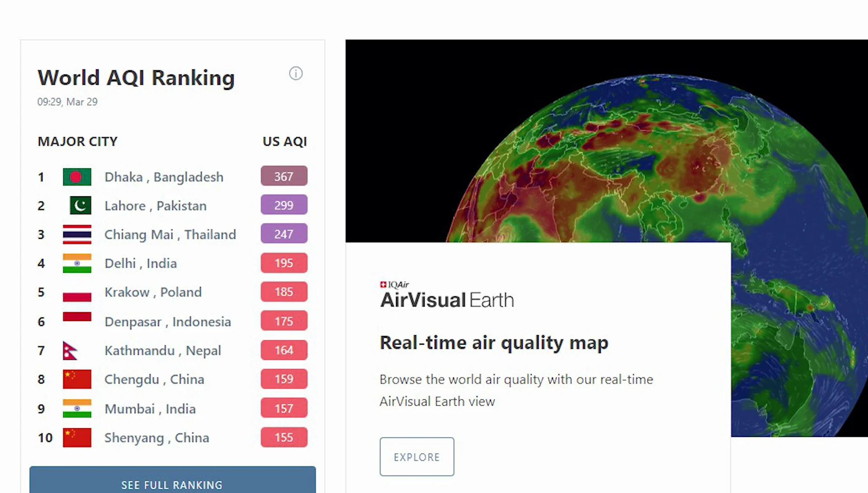Click the Bangladesh flag next to Dhaka
This screenshot has width=868, height=493.
tap(77, 177)
